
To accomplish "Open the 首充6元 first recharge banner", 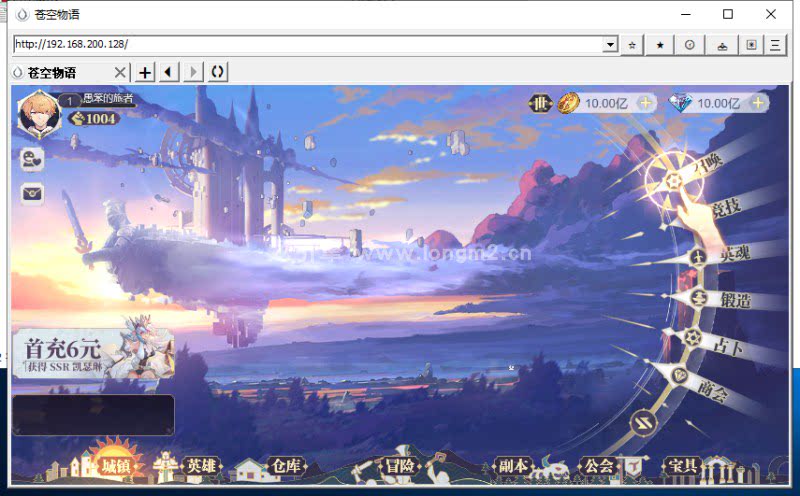I will pyautogui.click(x=93, y=352).
